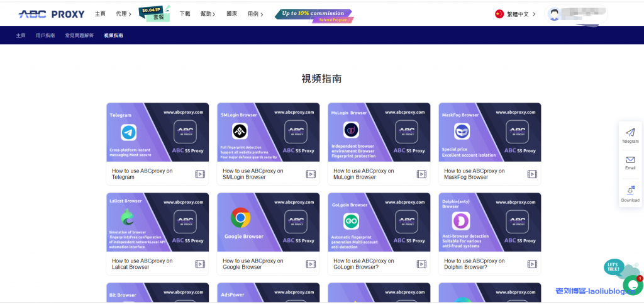Viewport: 644px width, 304px height.
Task: Expand the 用例 dropdown menu
Action: [255, 14]
